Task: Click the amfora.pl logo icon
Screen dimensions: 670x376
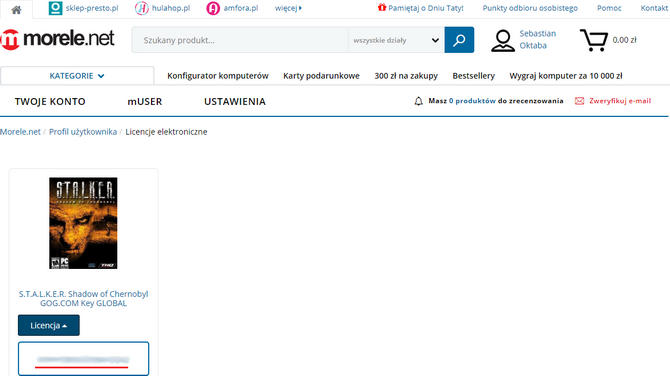Action: [x=213, y=8]
